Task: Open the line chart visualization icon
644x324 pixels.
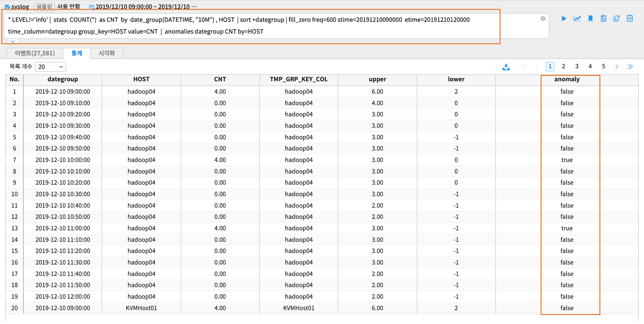Action: click(577, 18)
